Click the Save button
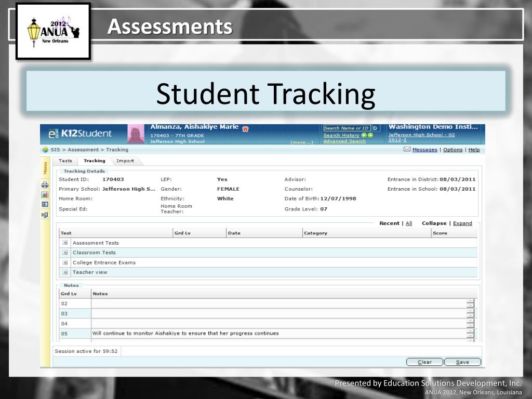 (x=462, y=362)
